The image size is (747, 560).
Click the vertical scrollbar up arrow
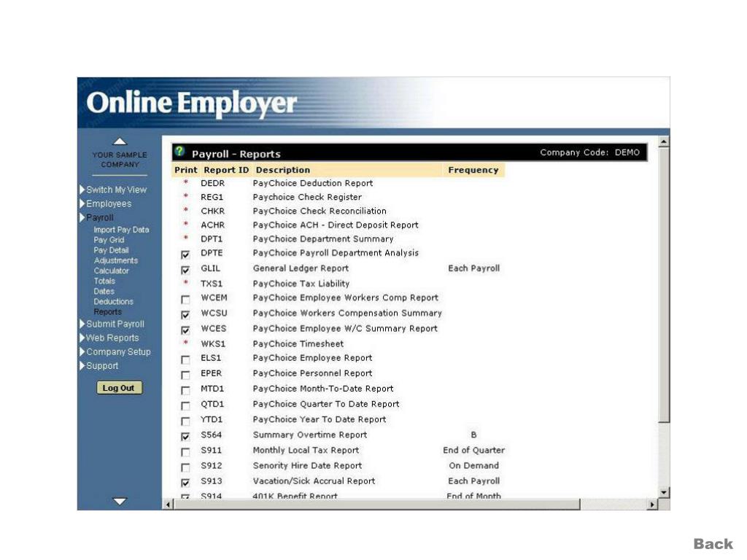point(664,142)
